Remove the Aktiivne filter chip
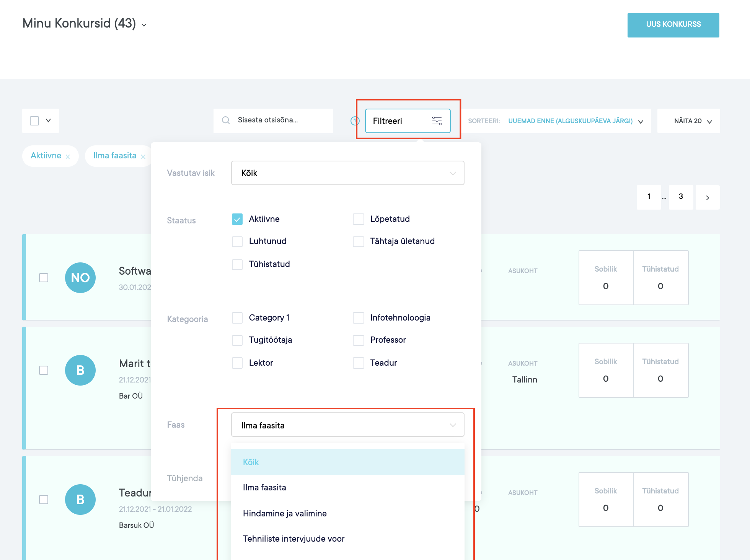 68,157
